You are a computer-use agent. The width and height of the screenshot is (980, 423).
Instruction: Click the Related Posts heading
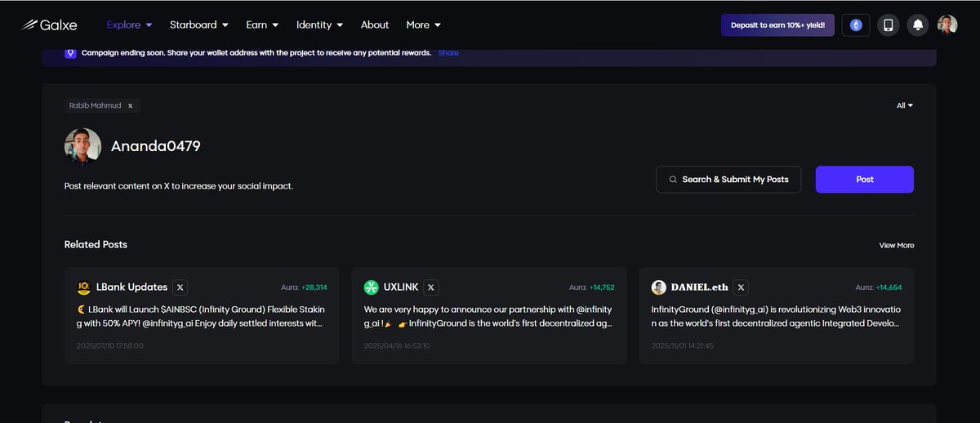coord(96,244)
